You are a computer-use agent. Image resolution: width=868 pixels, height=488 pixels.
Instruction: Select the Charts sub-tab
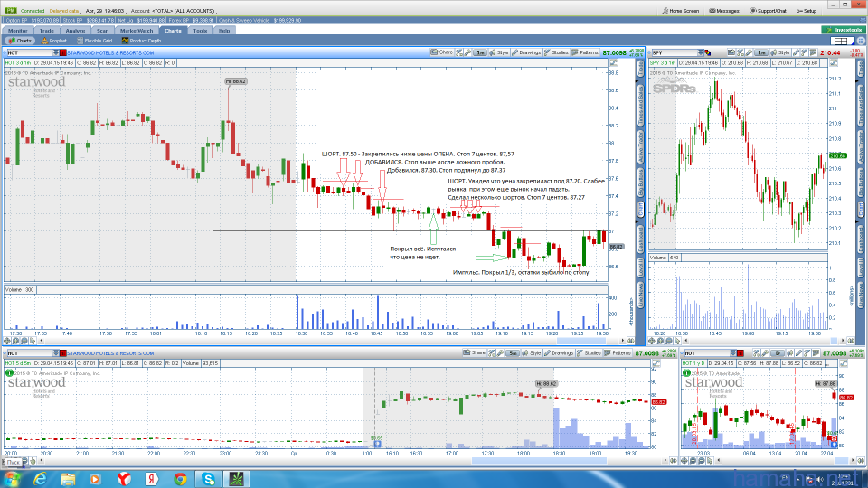click(21, 41)
